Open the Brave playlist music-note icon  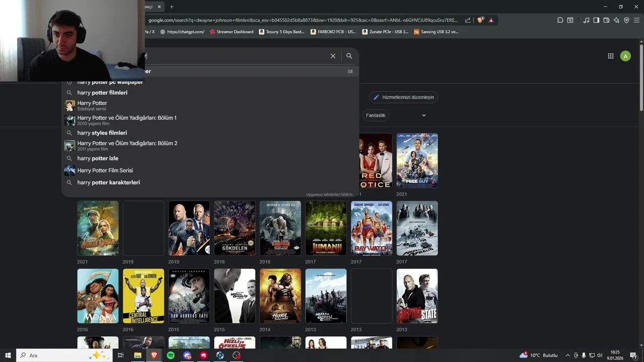point(586,20)
